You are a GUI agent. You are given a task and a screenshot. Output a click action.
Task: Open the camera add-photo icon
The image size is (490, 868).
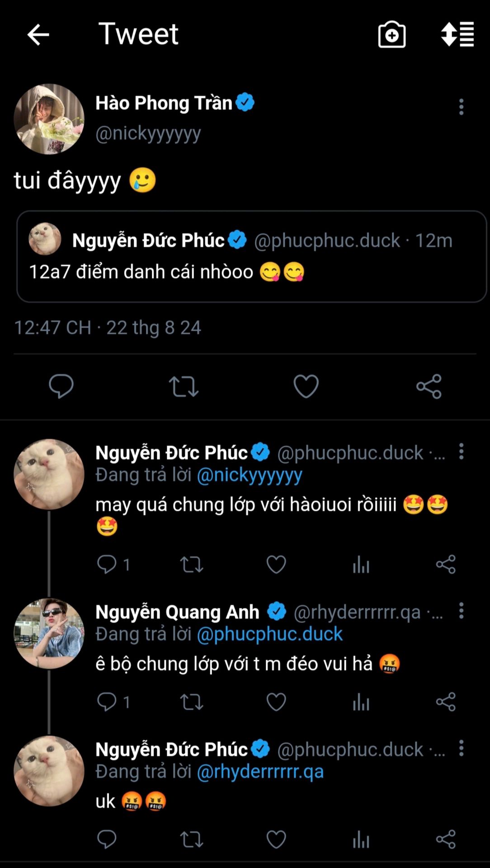coord(391,35)
